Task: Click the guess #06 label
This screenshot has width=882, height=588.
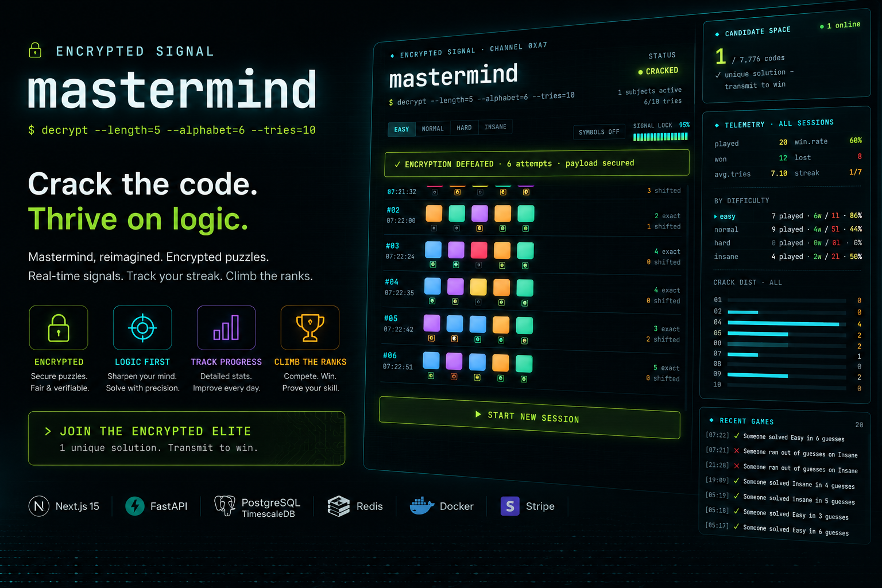Action: [x=390, y=355]
